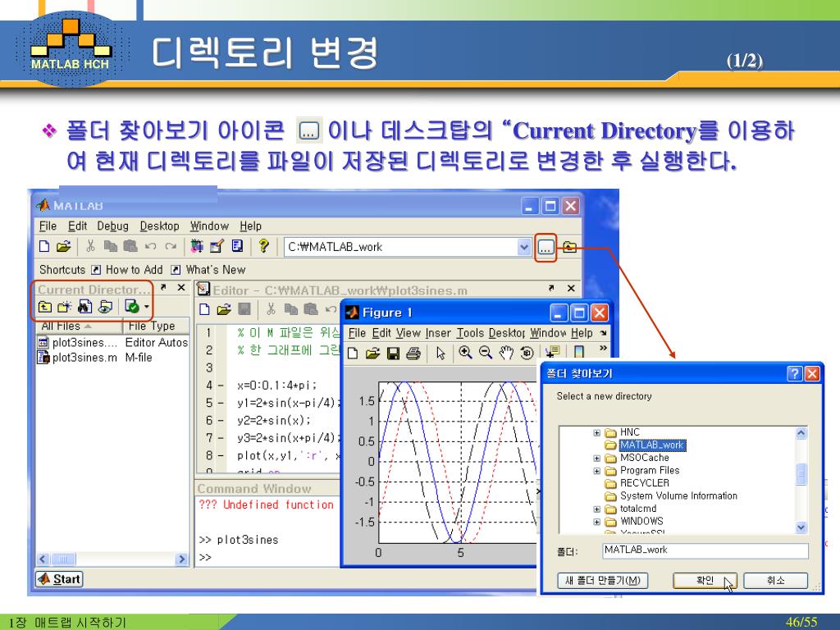
Task: Select Rotate 3D tool in Figure 1
Action: [x=527, y=353]
